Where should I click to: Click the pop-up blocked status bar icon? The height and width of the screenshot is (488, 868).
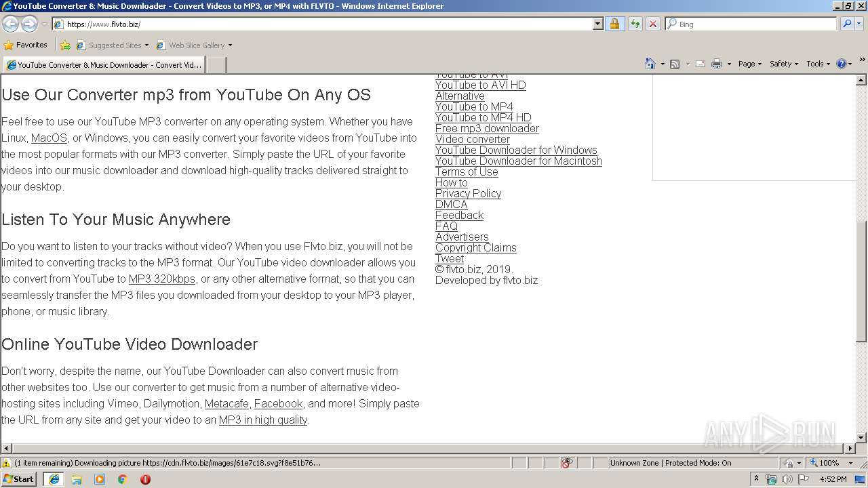pyautogui.click(x=567, y=463)
